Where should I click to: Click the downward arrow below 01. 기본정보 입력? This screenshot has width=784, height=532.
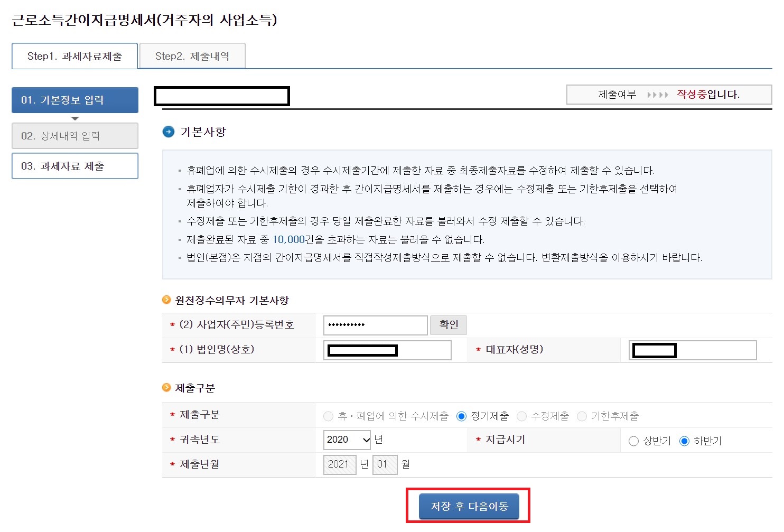pyautogui.click(x=74, y=118)
